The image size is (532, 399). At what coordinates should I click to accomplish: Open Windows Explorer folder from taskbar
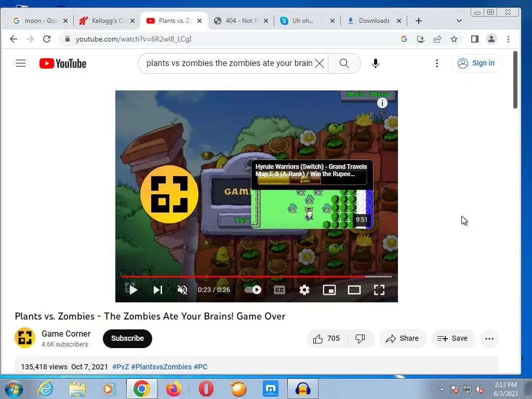[x=78, y=389]
